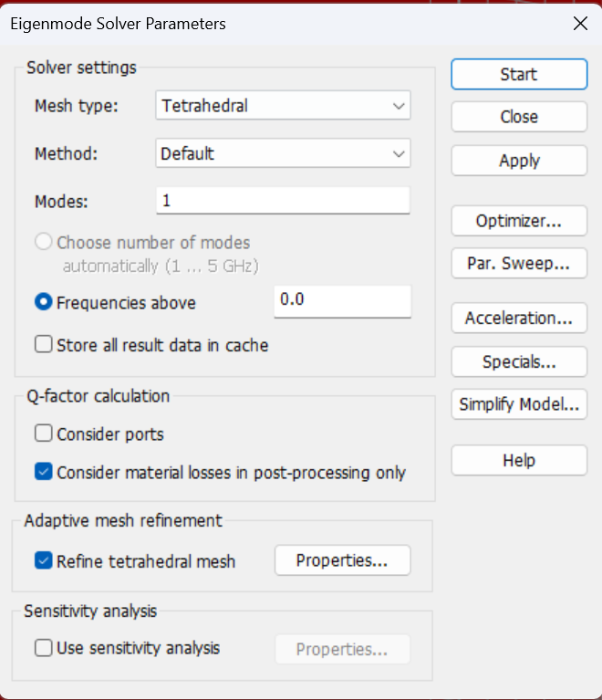Enable Use sensitivity analysis checkbox
The height and width of the screenshot is (700, 602).
click(43, 648)
